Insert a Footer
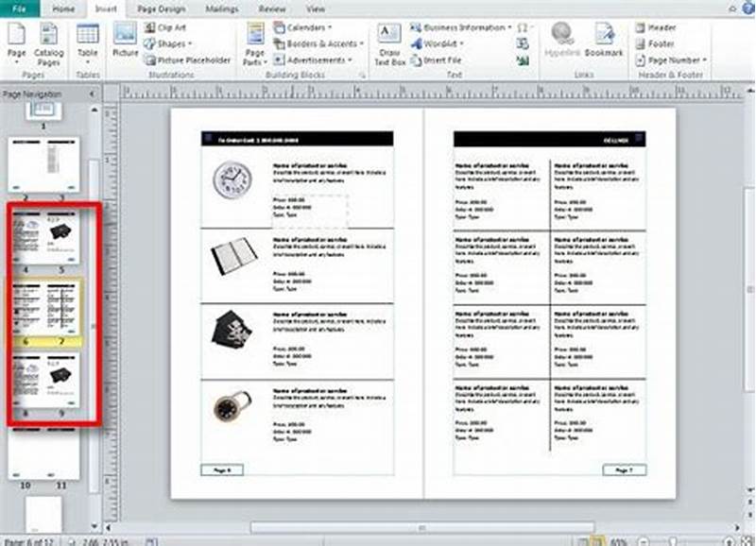The width and height of the screenshot is (756, 546). click(662, 43)
